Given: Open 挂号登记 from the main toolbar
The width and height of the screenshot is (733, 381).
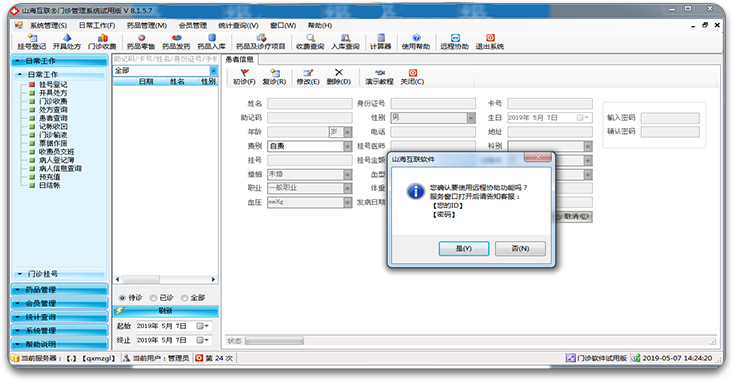Looking at the screenshot, I should pyautogui.click(x=32, y=42).
